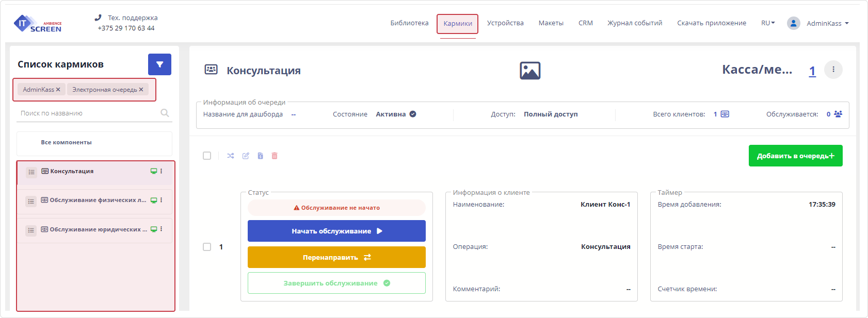868x318 pixels.
Task: Click the shuffle redirect toolbar icon
Action: point(231,156)
